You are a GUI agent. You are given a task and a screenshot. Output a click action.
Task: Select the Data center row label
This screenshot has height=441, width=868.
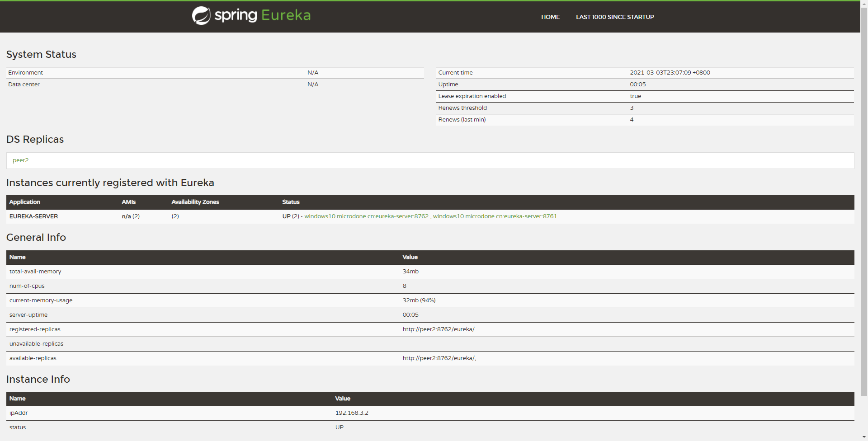24,84
